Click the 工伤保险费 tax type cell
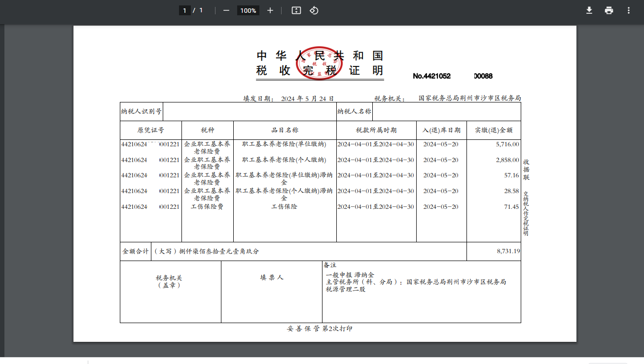 point(207,207)
